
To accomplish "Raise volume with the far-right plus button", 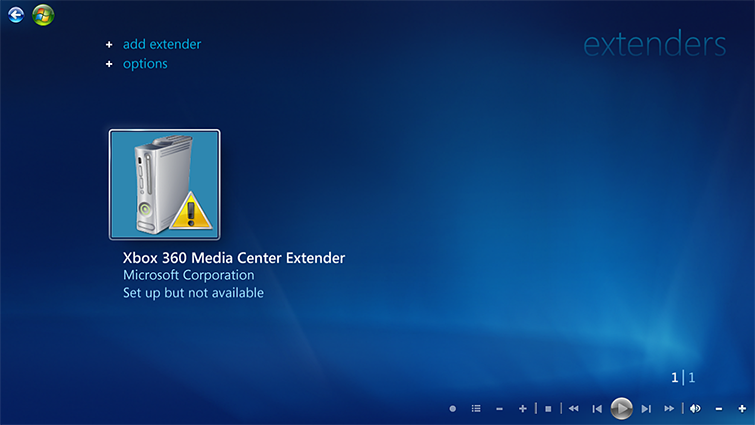I will point(742,409).
